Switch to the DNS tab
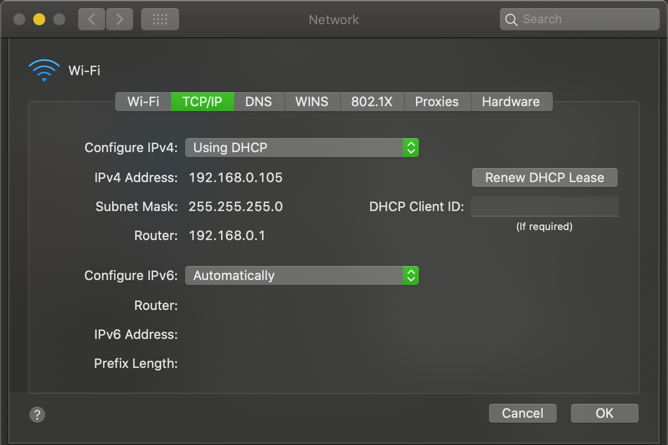Screen dimensions: 668x445 click(258, 101)
